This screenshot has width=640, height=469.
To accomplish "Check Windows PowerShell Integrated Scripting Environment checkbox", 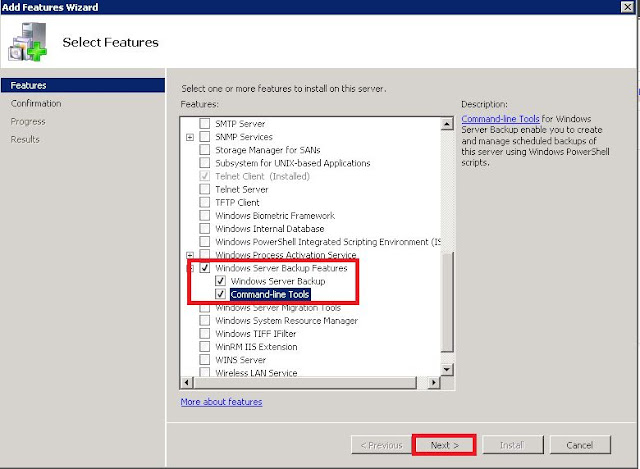I will point(204,241).
